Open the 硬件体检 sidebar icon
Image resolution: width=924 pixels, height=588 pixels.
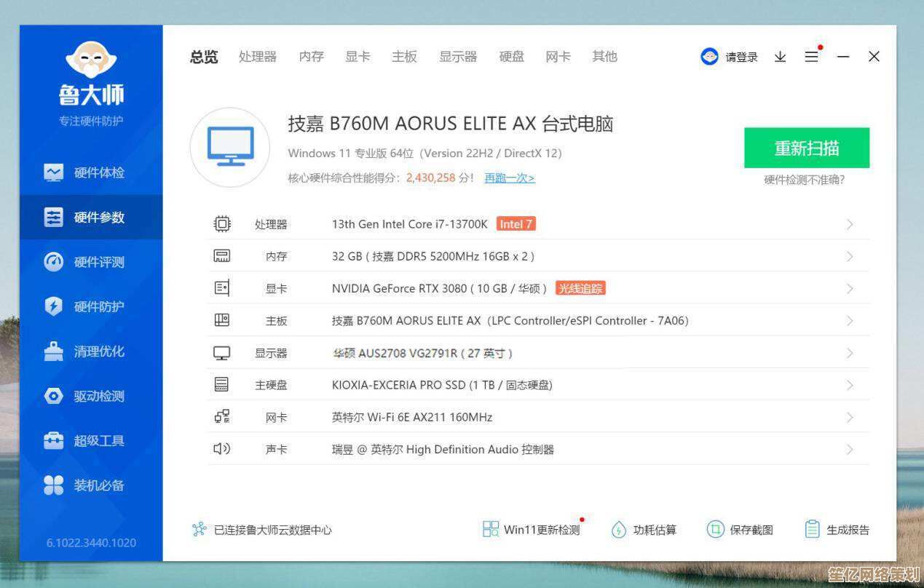(54, 172)
